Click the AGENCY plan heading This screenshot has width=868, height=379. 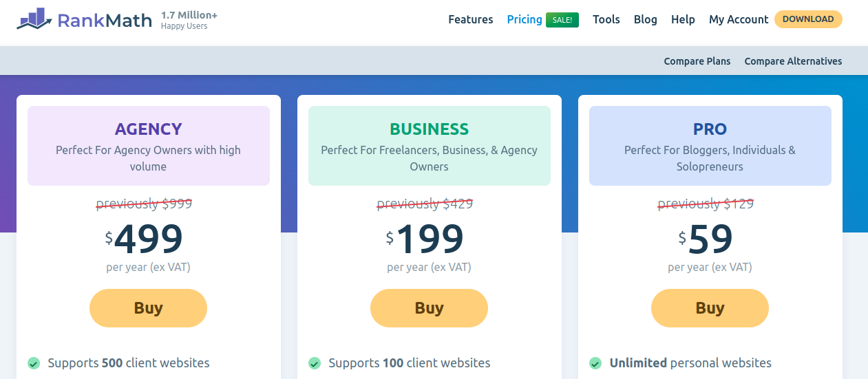pos(149,129)
